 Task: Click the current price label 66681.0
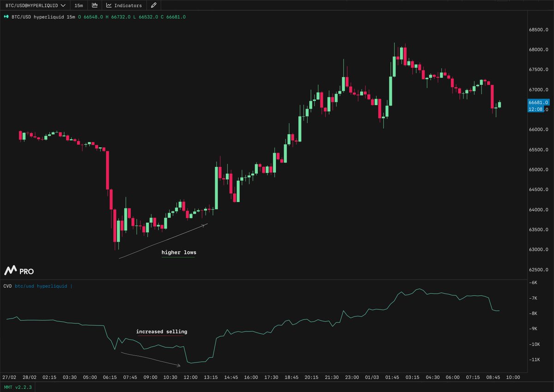[x=538, y=102]
